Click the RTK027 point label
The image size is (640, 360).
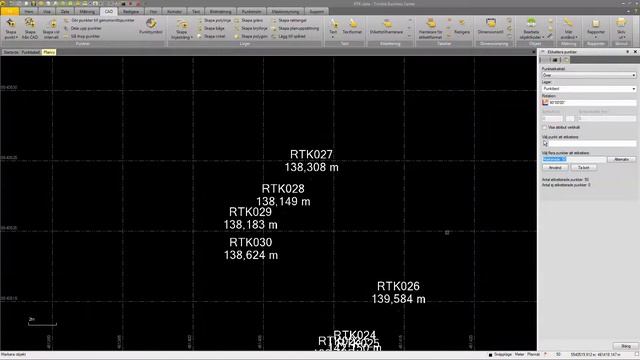click(x=311, y=155)
